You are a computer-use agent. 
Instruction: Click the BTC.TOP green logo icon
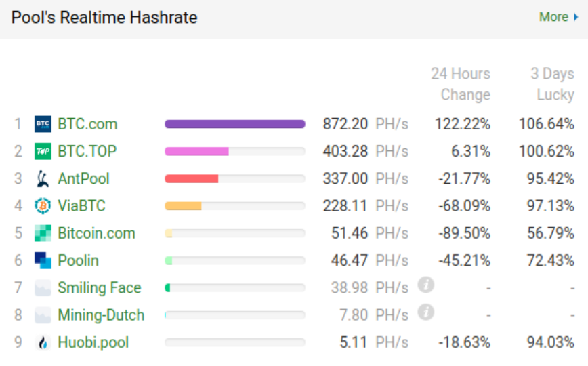click(43, 151)
